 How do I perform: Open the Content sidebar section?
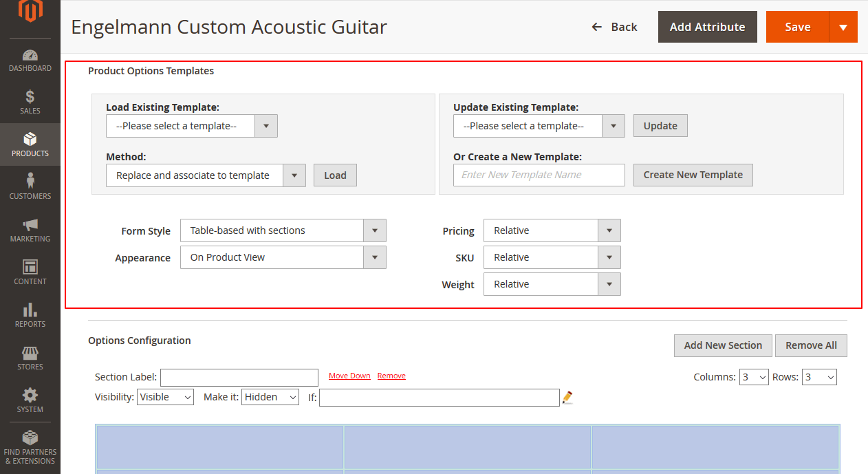click(x=30, y=272)
